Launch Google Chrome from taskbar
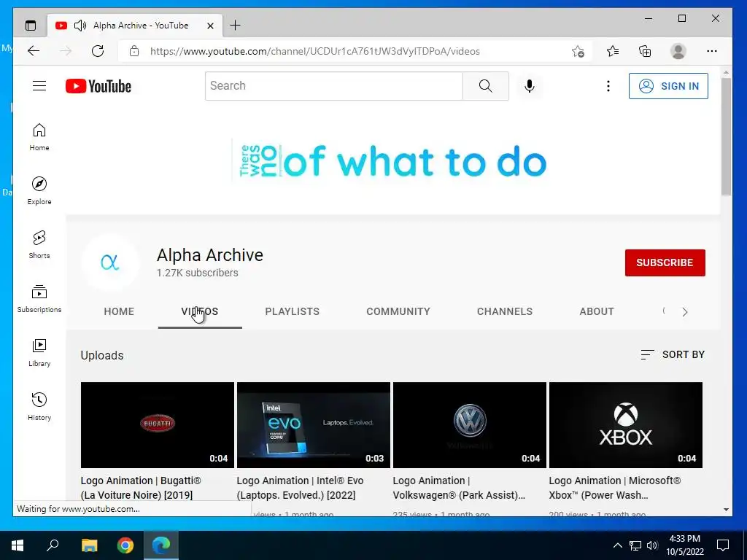 pos(125,545)
